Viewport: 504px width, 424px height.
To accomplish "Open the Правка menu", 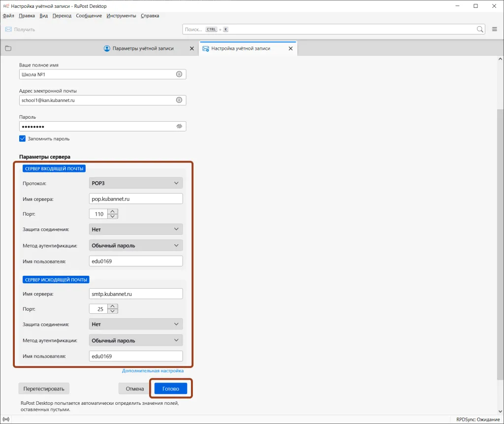I will (27, 16).
